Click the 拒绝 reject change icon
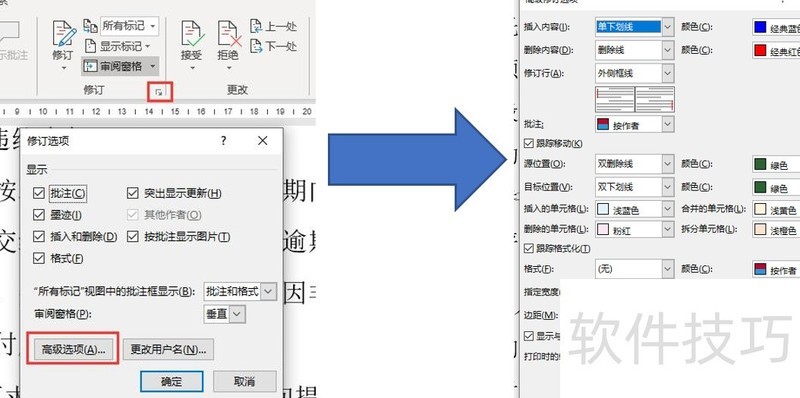This screenshot has height=398, width=800. coord(229,34)
